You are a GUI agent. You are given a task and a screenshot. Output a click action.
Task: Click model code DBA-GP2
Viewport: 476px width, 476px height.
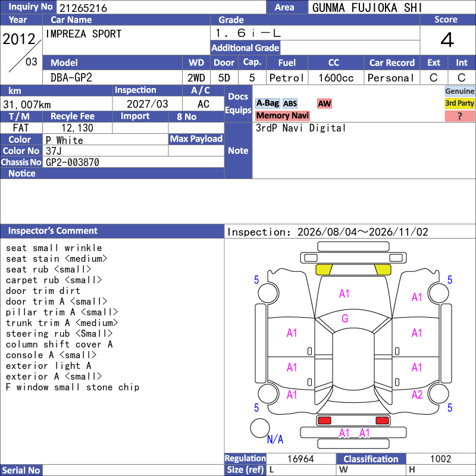pyautogui.click(x=71, y=78)
